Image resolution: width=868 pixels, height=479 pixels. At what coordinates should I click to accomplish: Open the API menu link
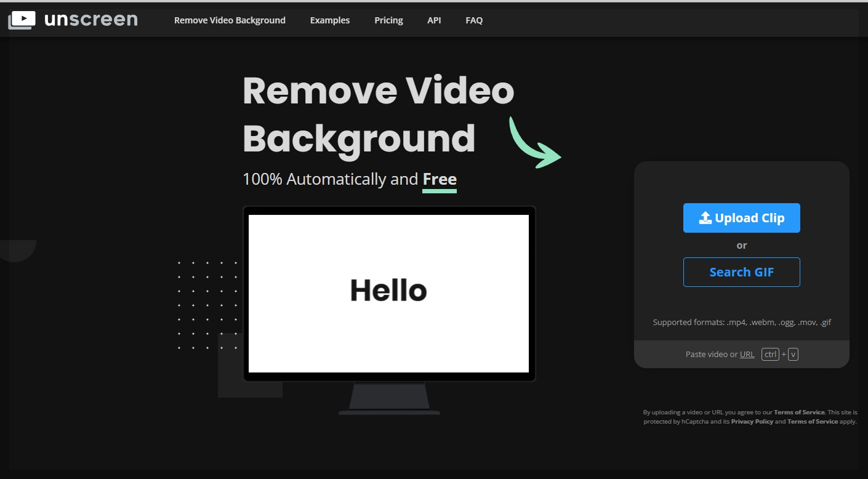(434, 20)
